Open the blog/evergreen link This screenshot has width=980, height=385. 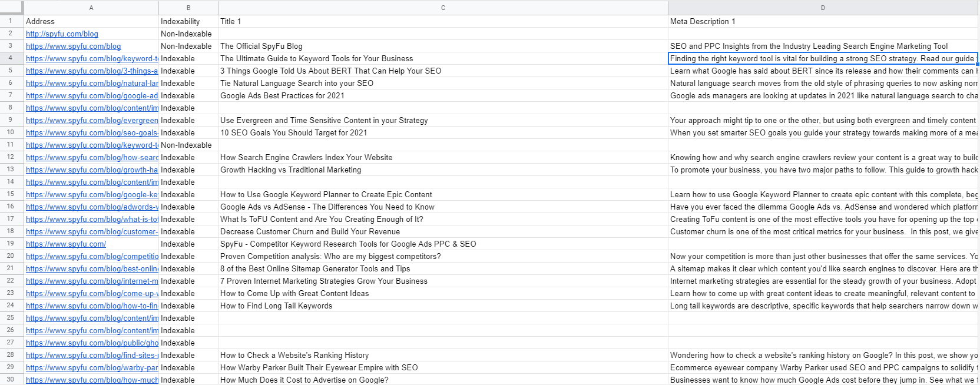pyautogui.click(x=92, y=121)
